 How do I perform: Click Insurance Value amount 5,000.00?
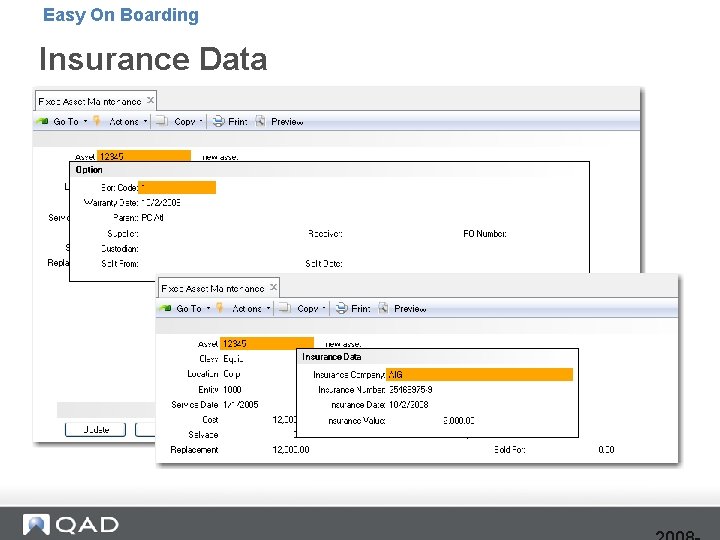tap(459, 421)
